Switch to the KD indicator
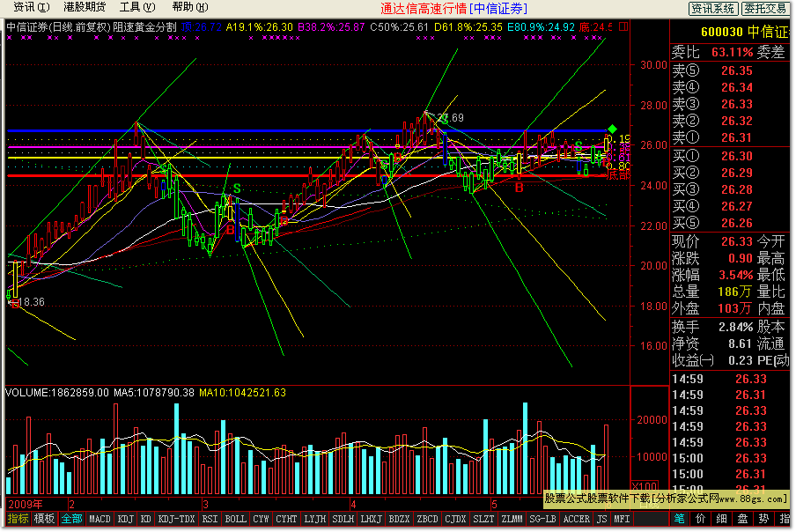 pyautogui.click(x=145, y=519)
